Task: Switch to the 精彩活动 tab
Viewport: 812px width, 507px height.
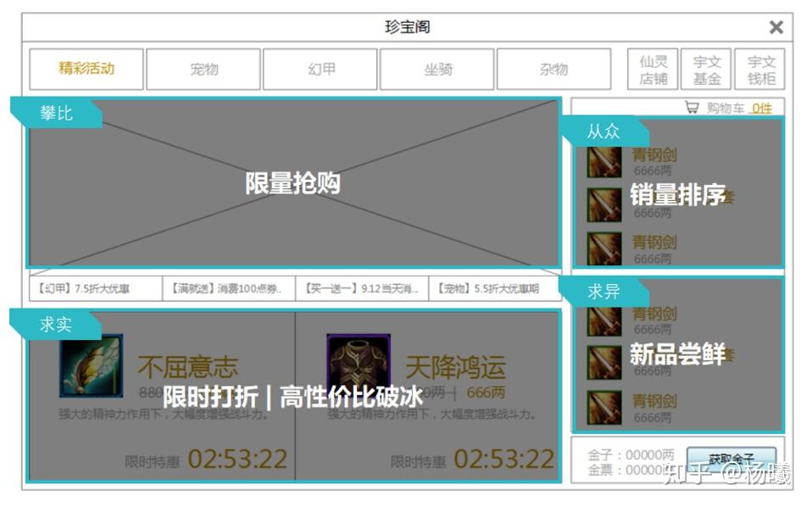Action: click(86, 69)
